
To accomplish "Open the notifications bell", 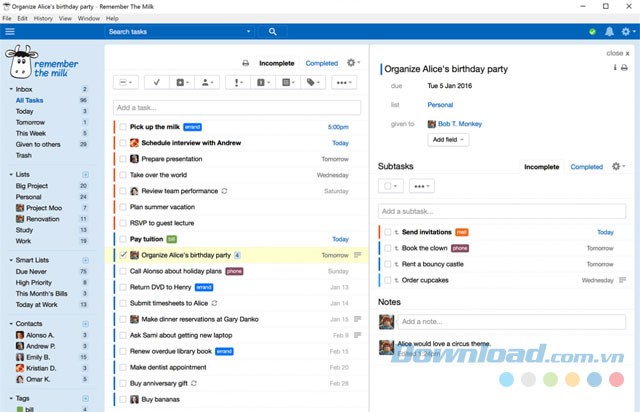I will [x=609, y=32].
